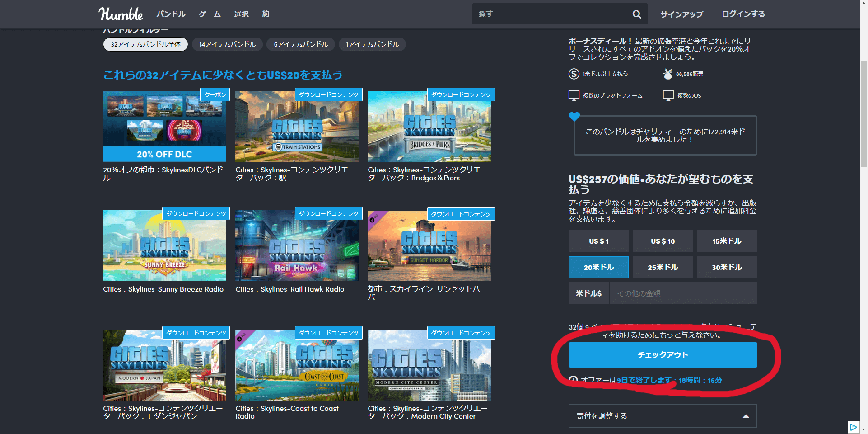Click the search magnifier icon
Viewport: 868px width, 434px height.
[x=637, y=14]
